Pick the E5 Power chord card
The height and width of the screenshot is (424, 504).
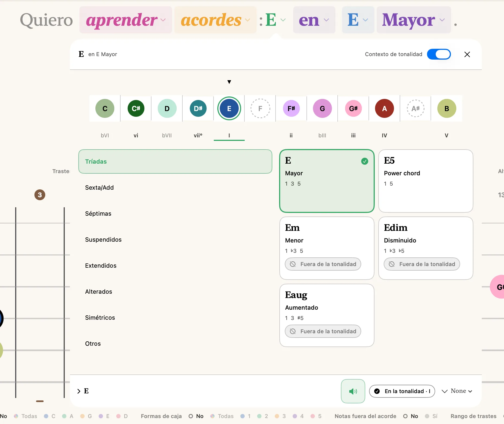click(x=426, y=181)
